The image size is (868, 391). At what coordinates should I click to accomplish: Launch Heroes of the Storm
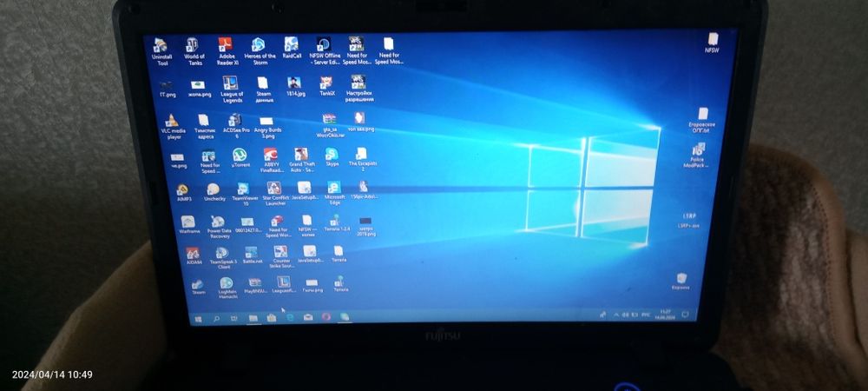260,51
